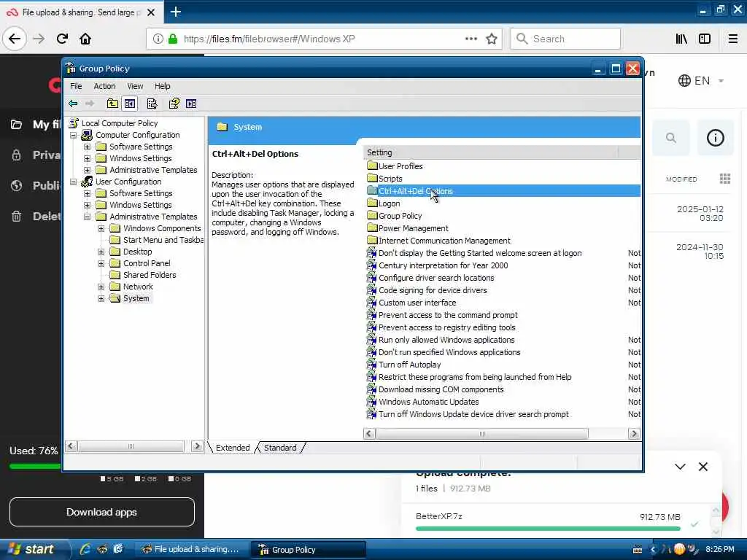This screenshot has height=560, width=747.
Task: Click the browser back button
Action: point(15,39)
